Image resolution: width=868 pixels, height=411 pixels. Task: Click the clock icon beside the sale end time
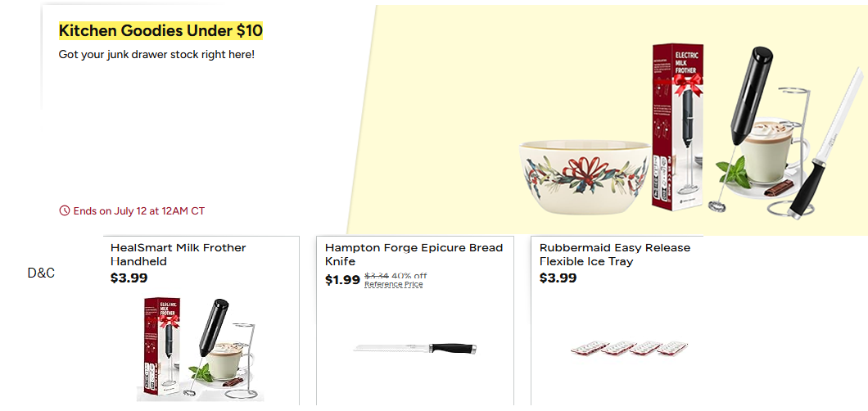[65, 210]
